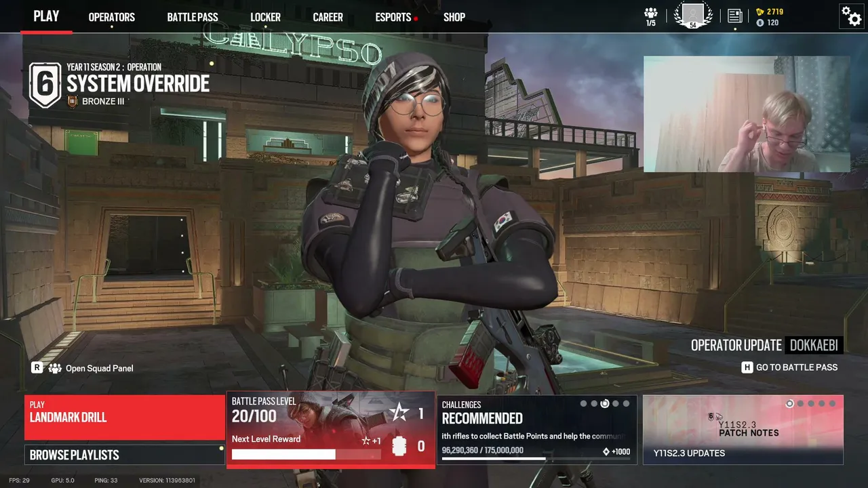Click the 120 R6 Credits balance
This screenshot has height=488, width=868.
click(773, 22)
